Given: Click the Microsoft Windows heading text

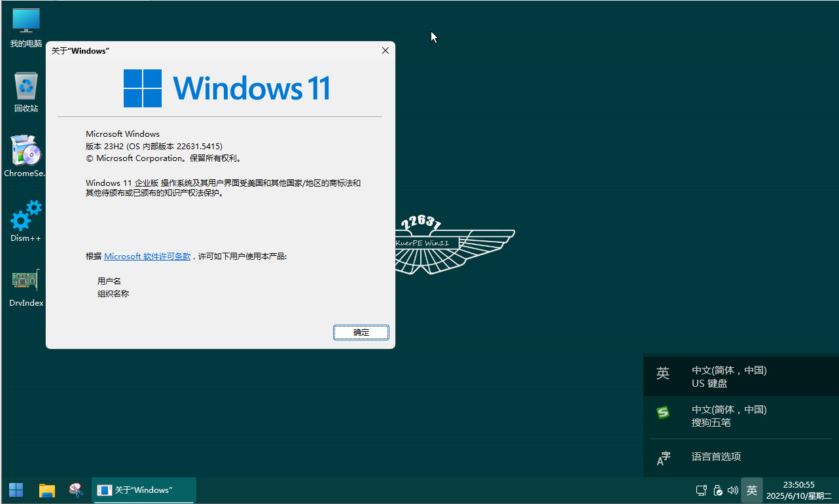Looking at the screenshot, I should (x=122, y=134).
